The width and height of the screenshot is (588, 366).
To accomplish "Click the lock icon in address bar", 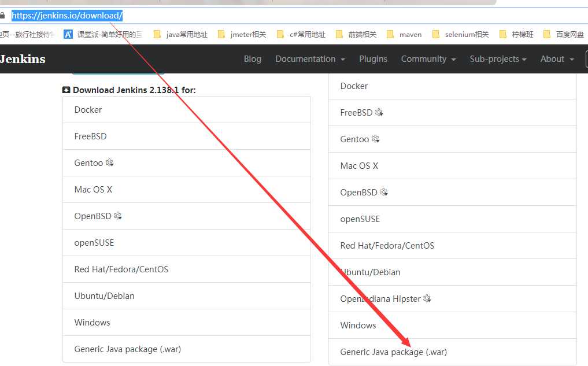I will [2, 16].
